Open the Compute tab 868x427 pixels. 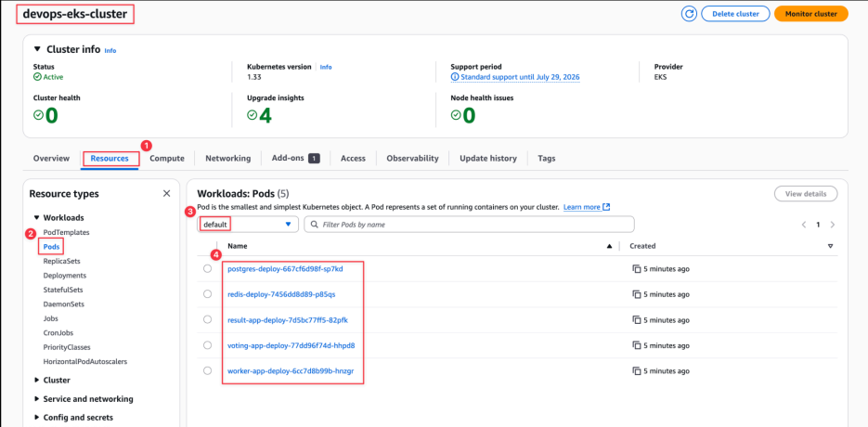click(167, 159)
